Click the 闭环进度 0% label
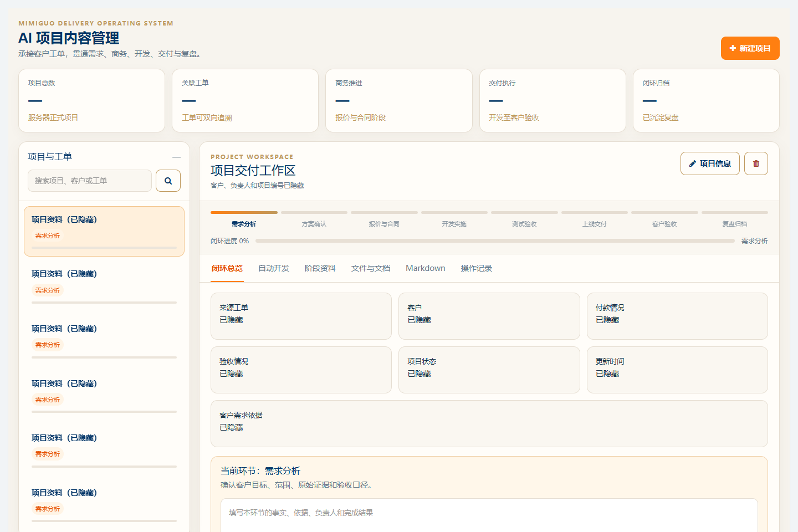 [229, 241]
